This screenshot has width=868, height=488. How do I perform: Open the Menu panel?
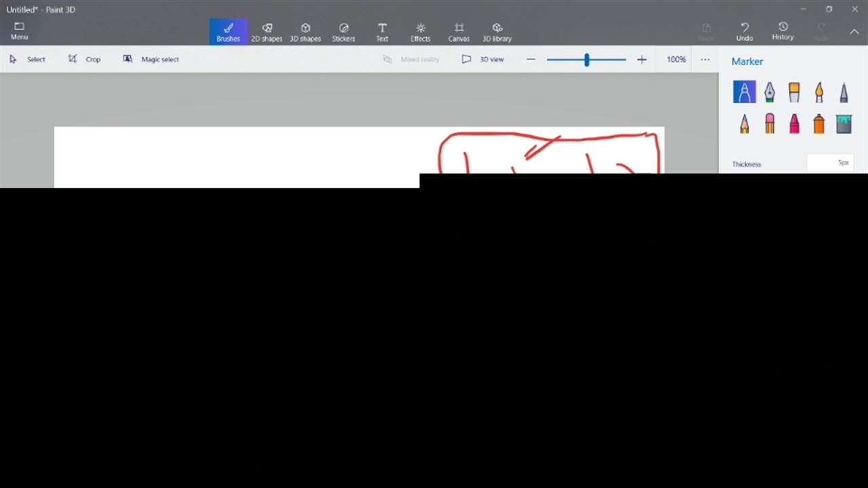tap(19, 31)
